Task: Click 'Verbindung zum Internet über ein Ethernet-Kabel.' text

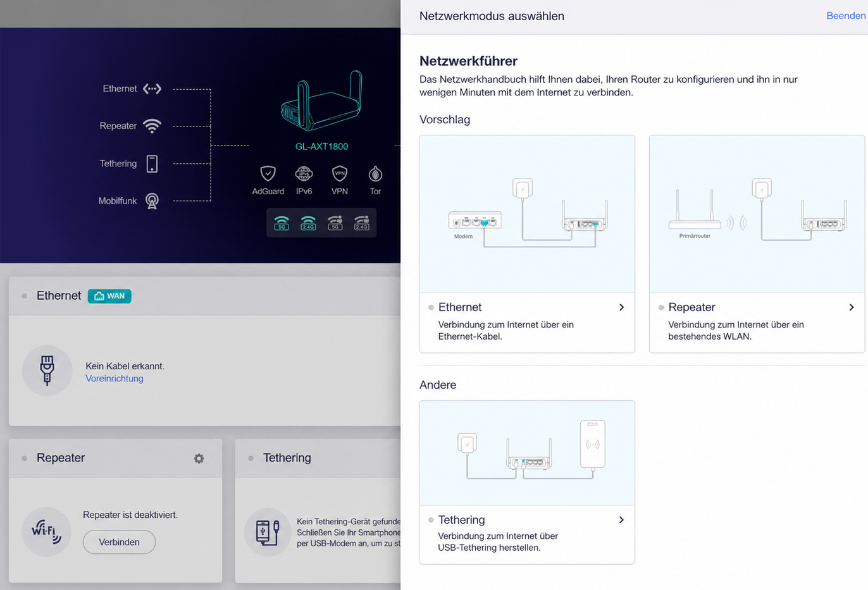Action: coord(506,331)
